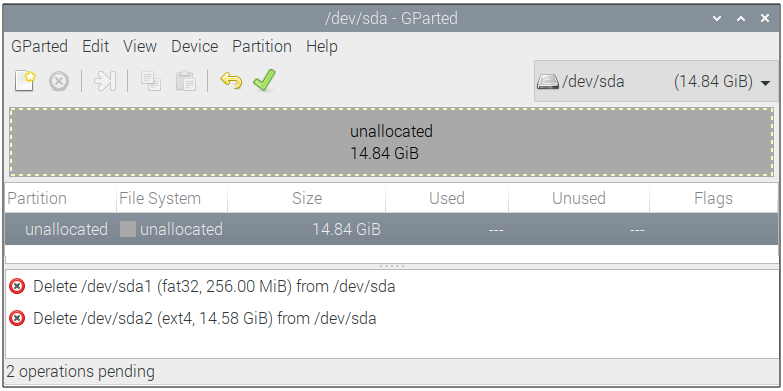Viewport: 783px width, 391px height.
Task: Select the unallocated 14.84 GiB graphical block
Action: (x=392, y=142)
